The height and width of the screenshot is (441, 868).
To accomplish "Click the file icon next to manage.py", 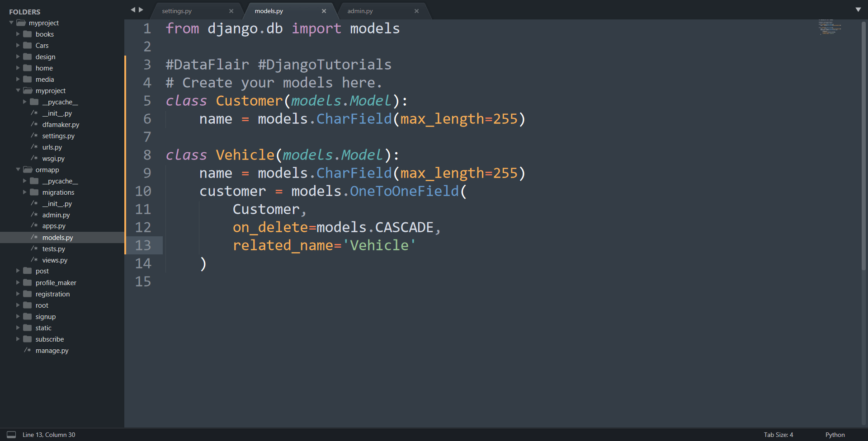I will (x=28, y=351).
